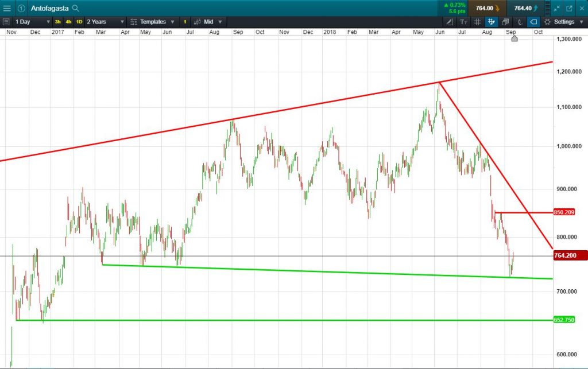This screenshot has height=369, width=588.
Task: Click the gray marker below Sep on time axis
Action: (514, 38)
